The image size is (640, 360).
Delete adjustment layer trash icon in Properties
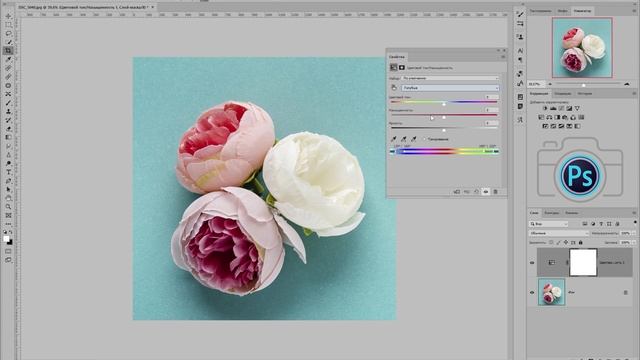pos(496,191)
